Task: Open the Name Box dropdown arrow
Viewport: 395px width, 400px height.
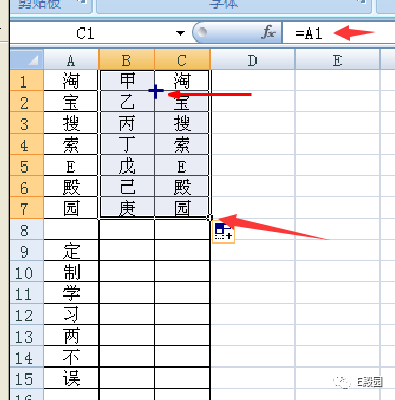Action: coord(180,33)
